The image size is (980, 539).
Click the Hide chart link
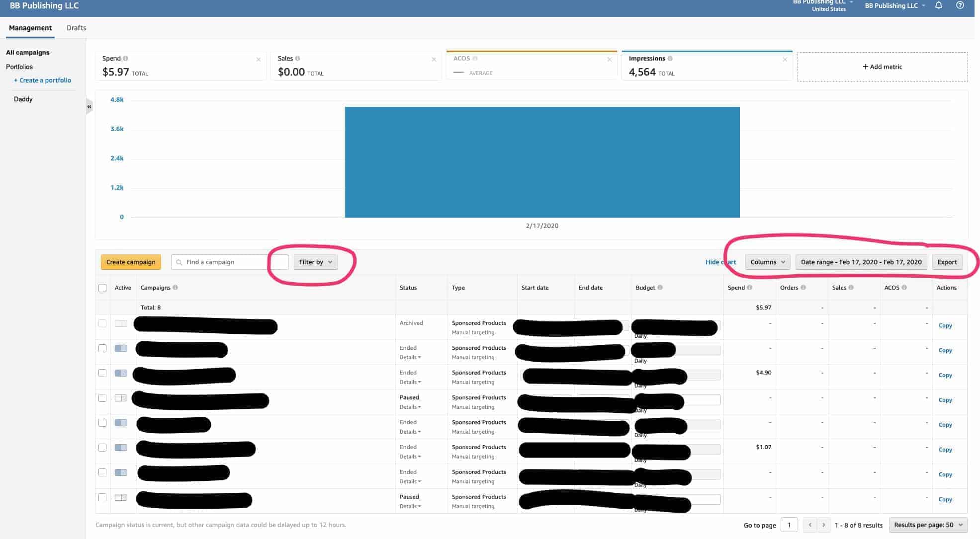point(720,262)
